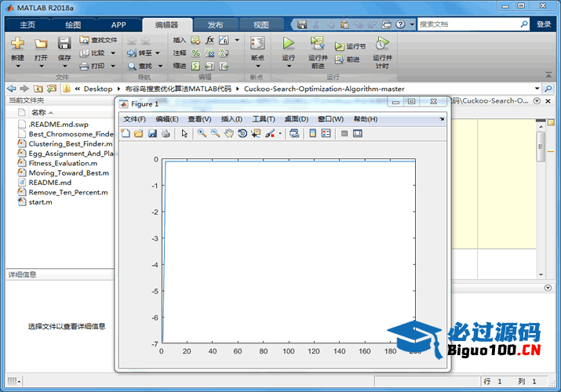
Task: Click the uncomment icon
Action: click(x=209, y=53)
